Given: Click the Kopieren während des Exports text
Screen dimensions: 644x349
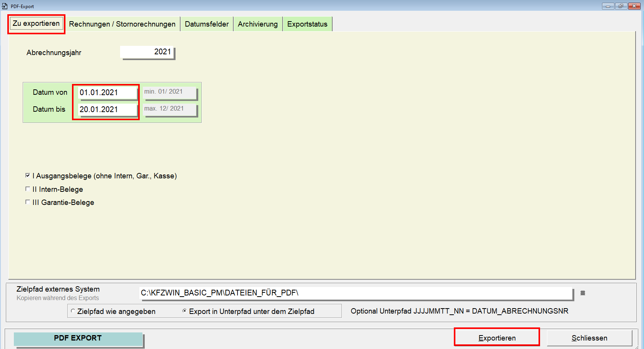Looking at the screenshot, I should [x=58, y=298].
